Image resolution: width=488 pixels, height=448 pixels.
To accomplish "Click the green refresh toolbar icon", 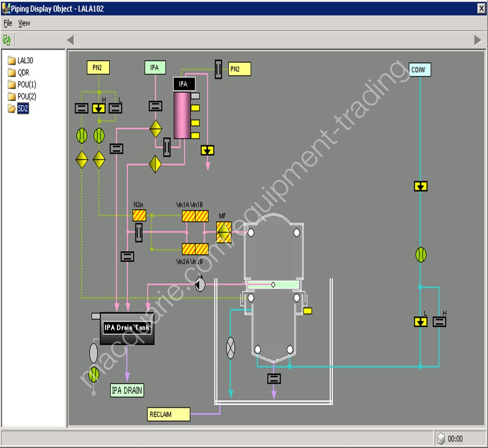I will [x=7, y=40].
